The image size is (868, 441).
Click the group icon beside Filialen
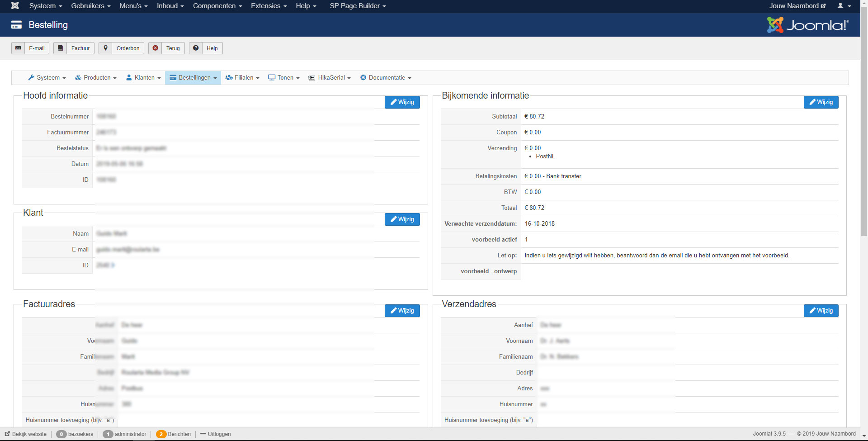tap(229, 77)
